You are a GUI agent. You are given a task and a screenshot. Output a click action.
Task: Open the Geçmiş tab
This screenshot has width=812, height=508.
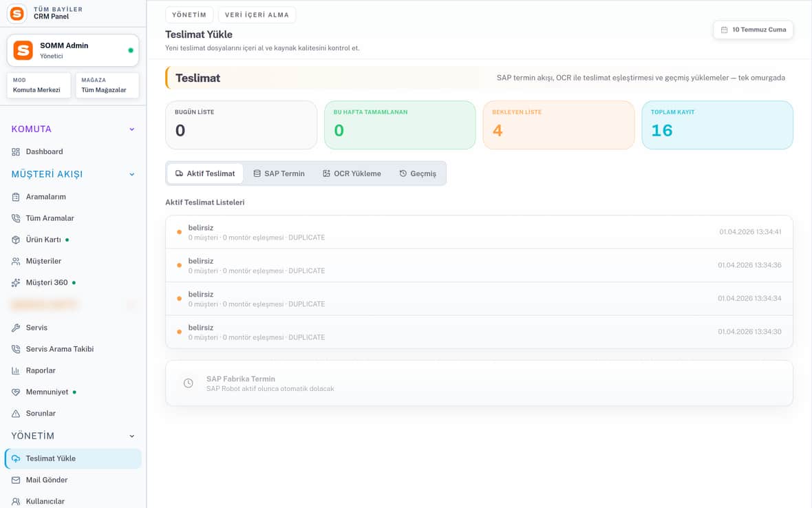point(418,173)
